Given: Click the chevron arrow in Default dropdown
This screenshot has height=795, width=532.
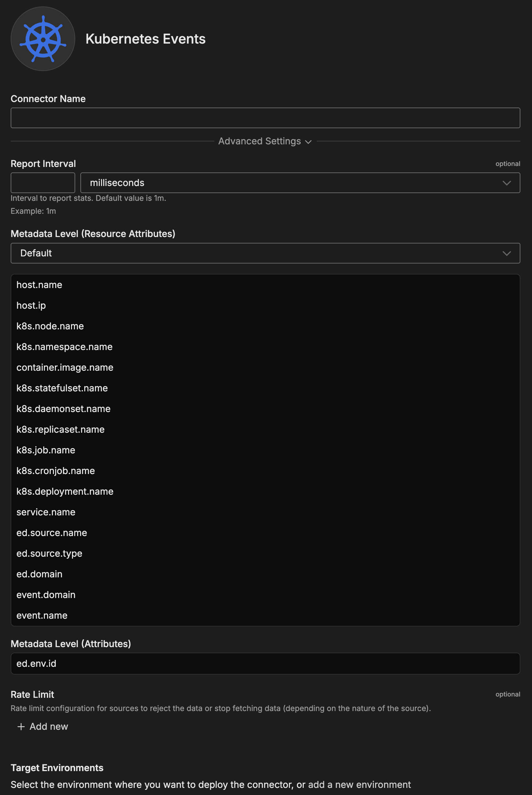Looking at the screenshot, I should (x=506, y=253).
